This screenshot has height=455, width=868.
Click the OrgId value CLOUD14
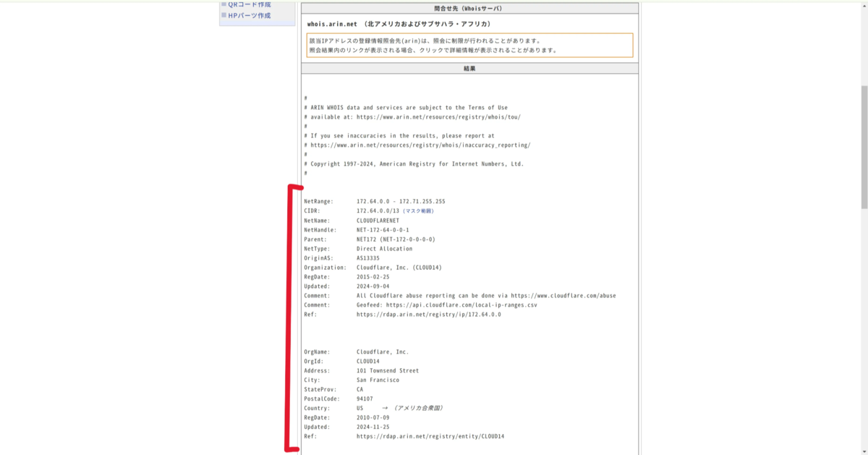pyautogui.click(x=368, y=361)
